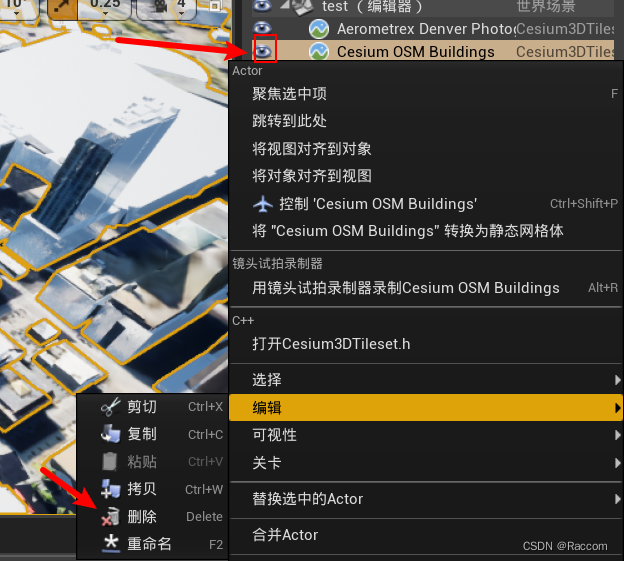Choose 删除 to delete the actor
Screen dimensions: 624x561
pyautogui.click(x=152, y=516)
